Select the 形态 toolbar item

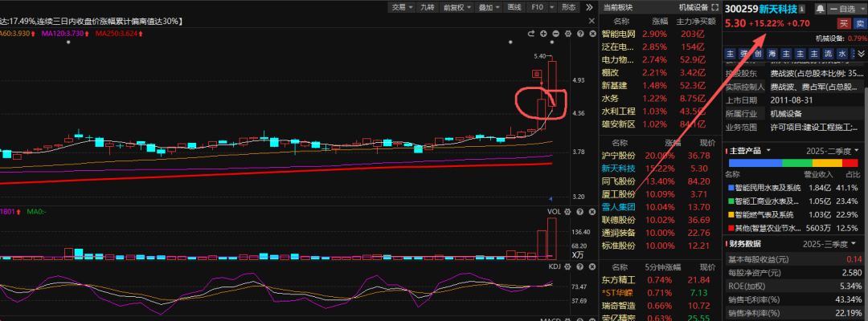point(568,7)
